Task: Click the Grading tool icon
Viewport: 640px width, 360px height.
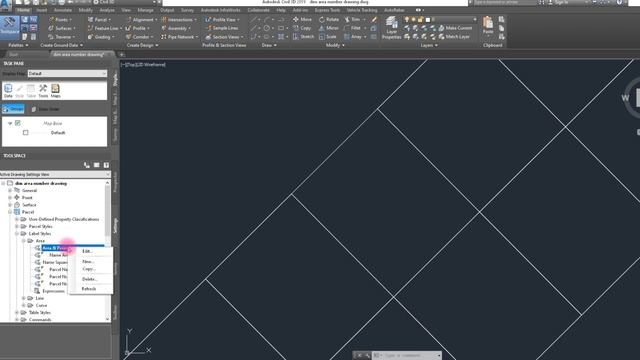Action: click(90, 37)
